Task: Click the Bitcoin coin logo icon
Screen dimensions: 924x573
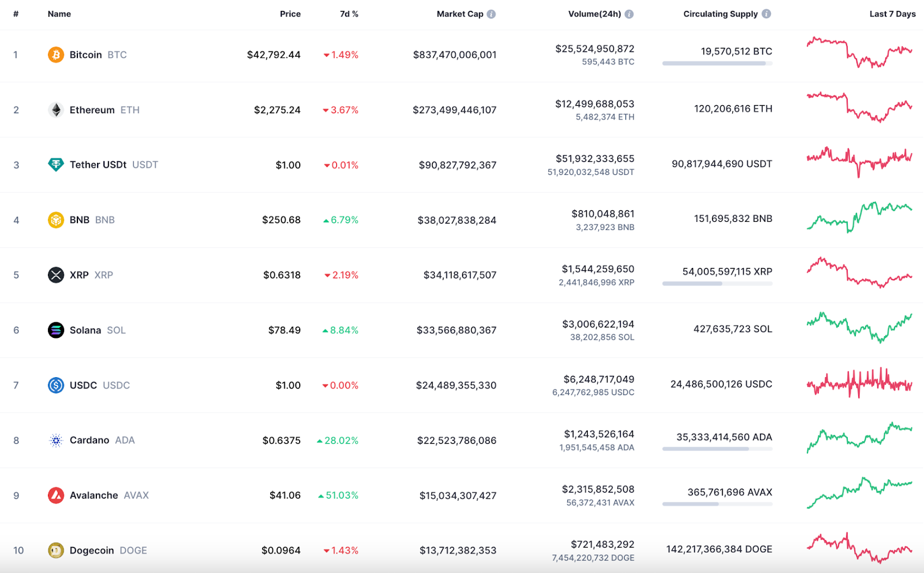Action: tap(56, 55)
